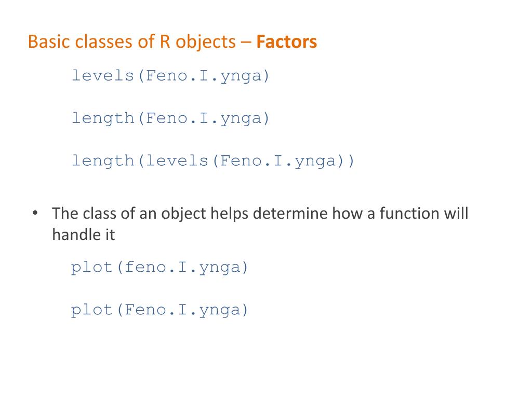Click the text handle it

point(84,234)
